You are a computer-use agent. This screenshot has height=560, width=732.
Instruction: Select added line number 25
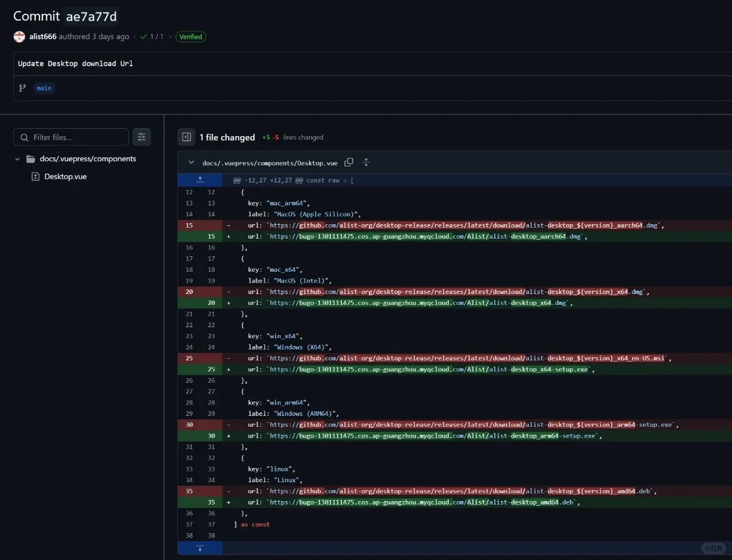click(212, 369)
